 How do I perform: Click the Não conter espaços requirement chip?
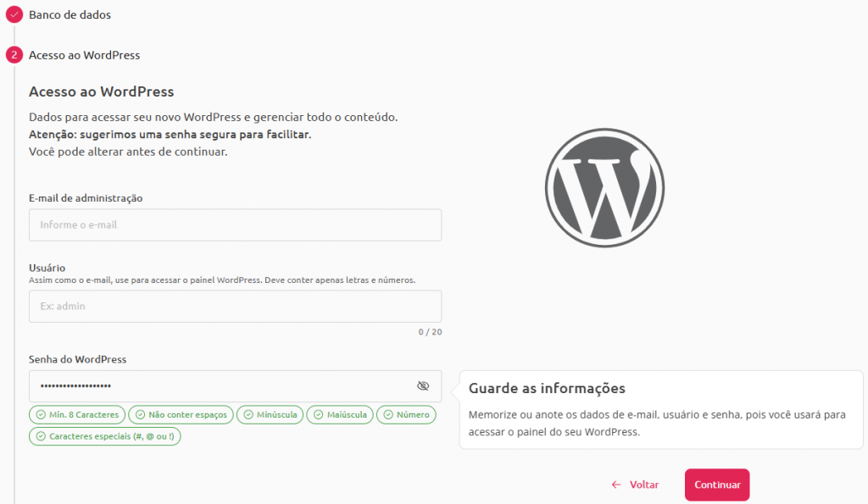point(181,414)
